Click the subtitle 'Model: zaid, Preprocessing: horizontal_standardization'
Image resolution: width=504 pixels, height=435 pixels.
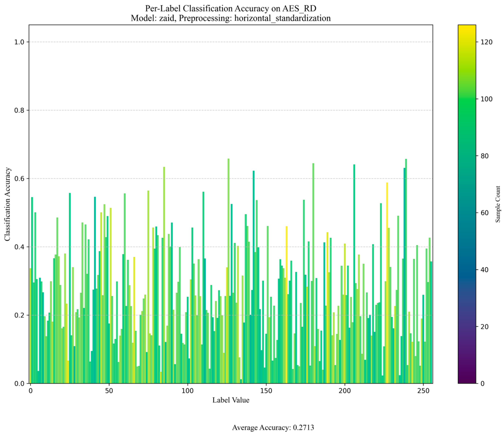(x=231, y=18)
